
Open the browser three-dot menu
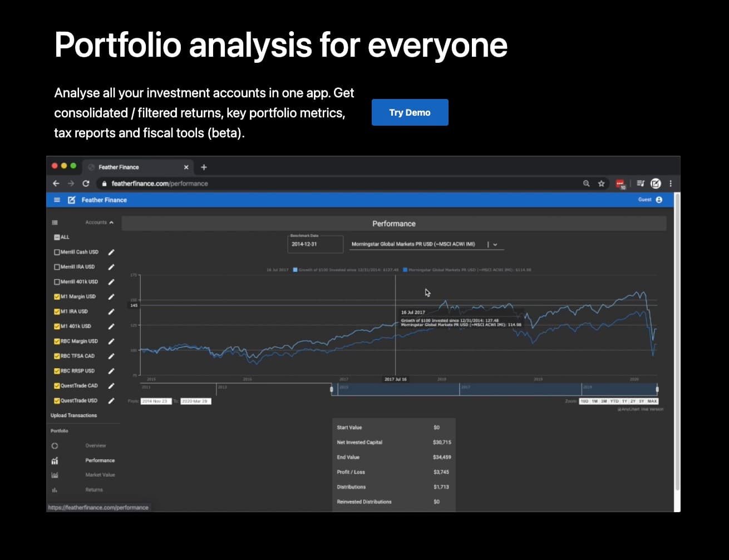[x=671, y=184]
